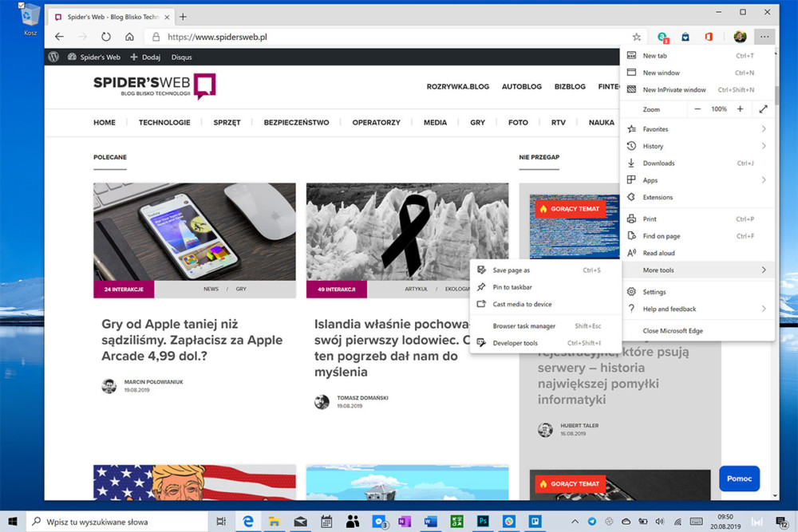Click the WordPress logo in admin bar
The height and width of the screenshot is (532, 798).
click(x=53, y=57)
